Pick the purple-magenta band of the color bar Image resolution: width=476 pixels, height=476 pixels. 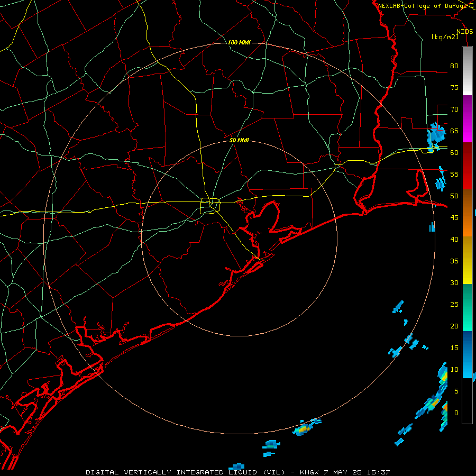[x=467, y=118]
